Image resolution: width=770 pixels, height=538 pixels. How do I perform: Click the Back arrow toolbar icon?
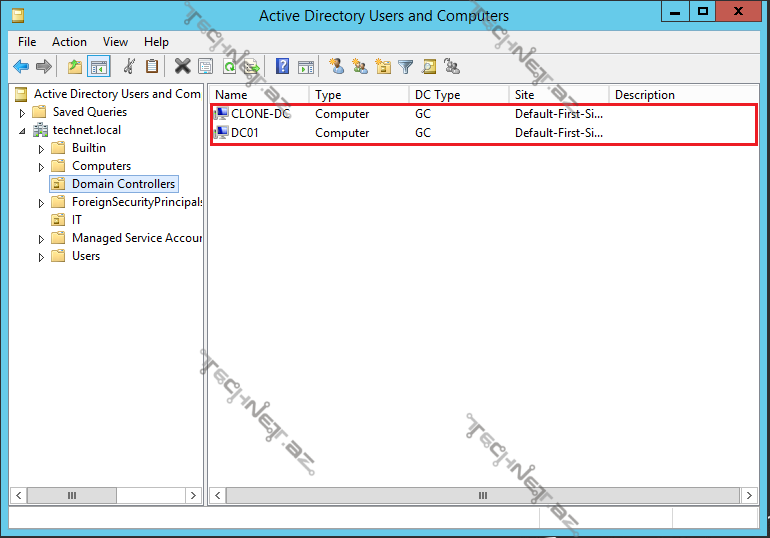tap(21, 67)
